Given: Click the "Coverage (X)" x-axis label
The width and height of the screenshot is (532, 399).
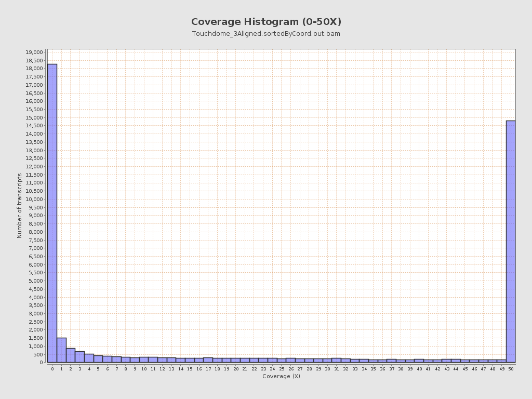Looking at the screenshot, I should coord(281,376).
